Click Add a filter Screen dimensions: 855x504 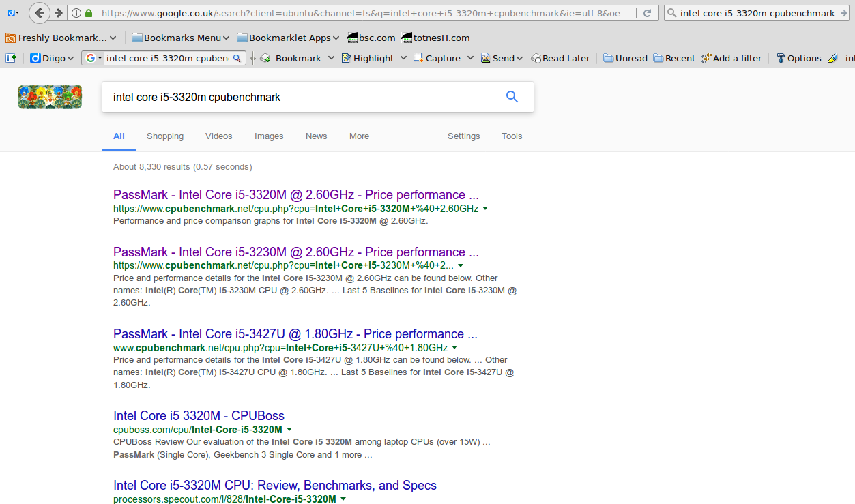tap(731, 58)
